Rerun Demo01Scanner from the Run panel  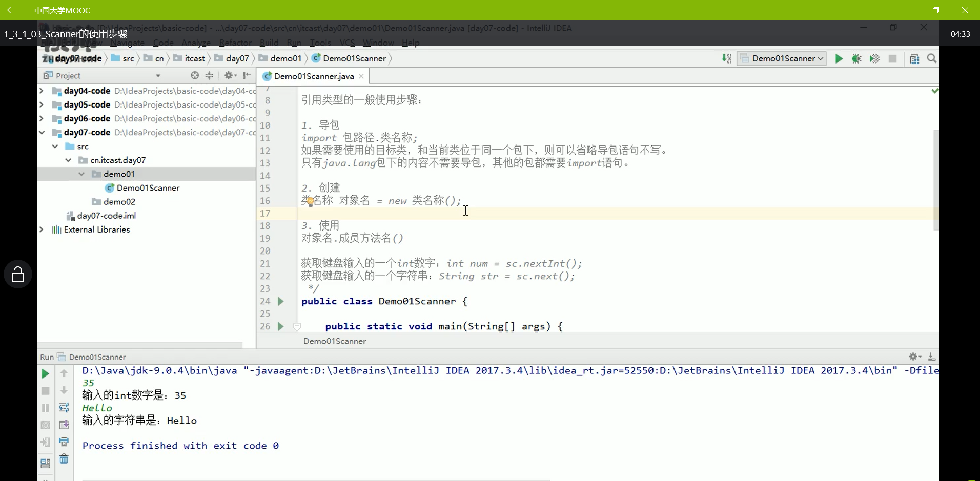[x=45, y=374]
